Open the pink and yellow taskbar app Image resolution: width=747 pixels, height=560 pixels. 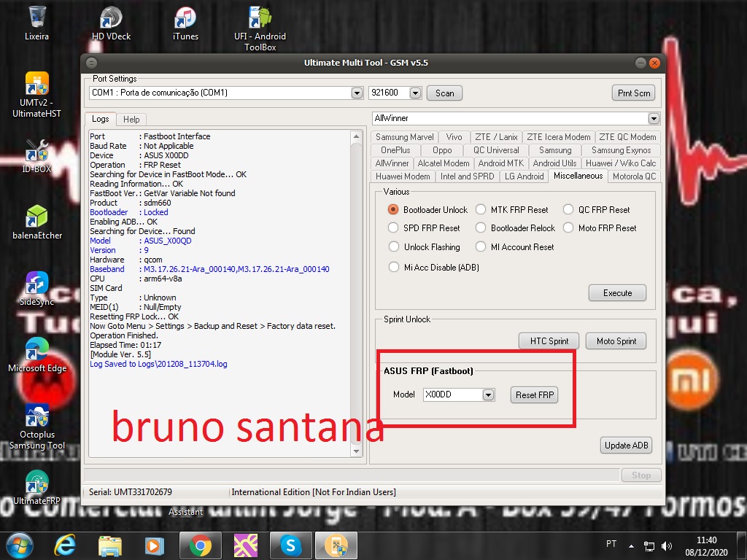pyautogui.click(x=246, y=545)
